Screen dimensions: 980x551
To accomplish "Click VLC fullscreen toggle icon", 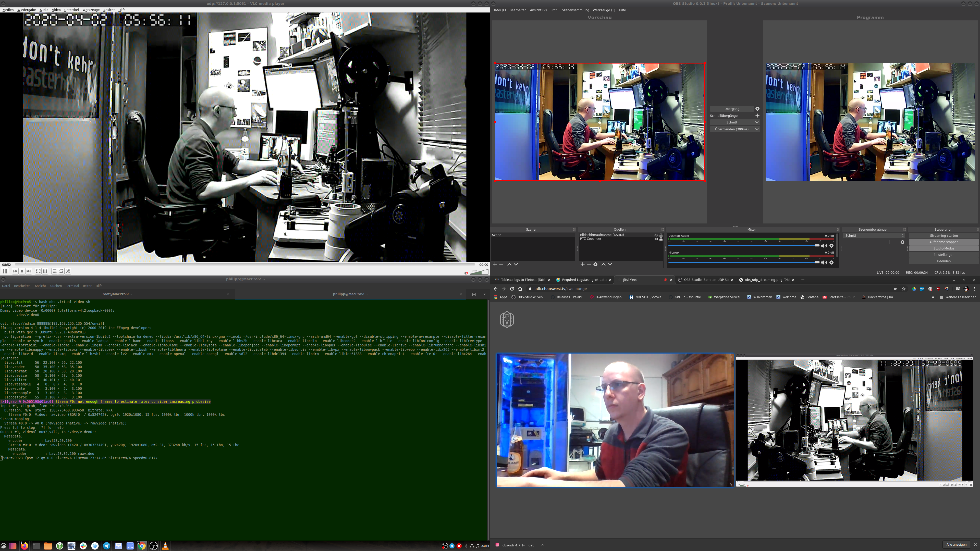I will (38, 271).
